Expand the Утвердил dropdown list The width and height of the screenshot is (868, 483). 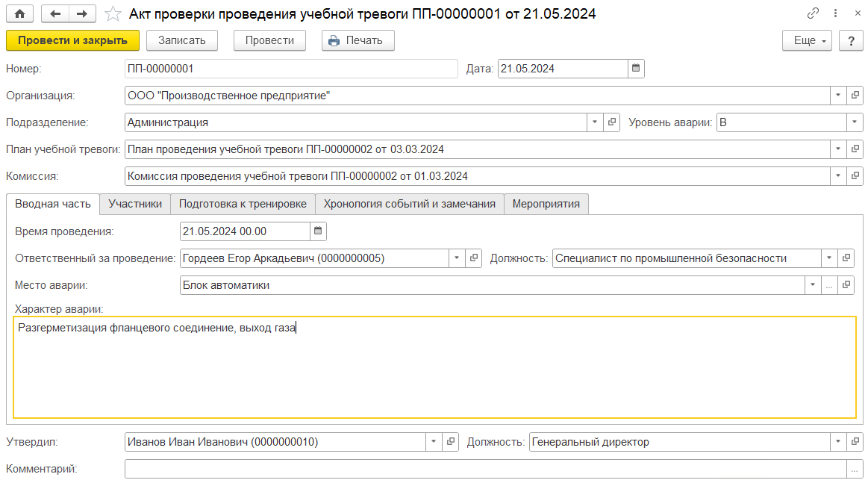434,442
